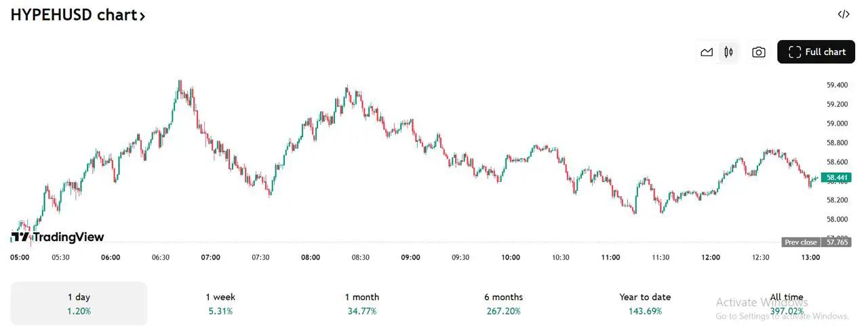The height and width of the screenshot is (328, 868).
Task: Select the 1 day range tab
Action: 79,304
